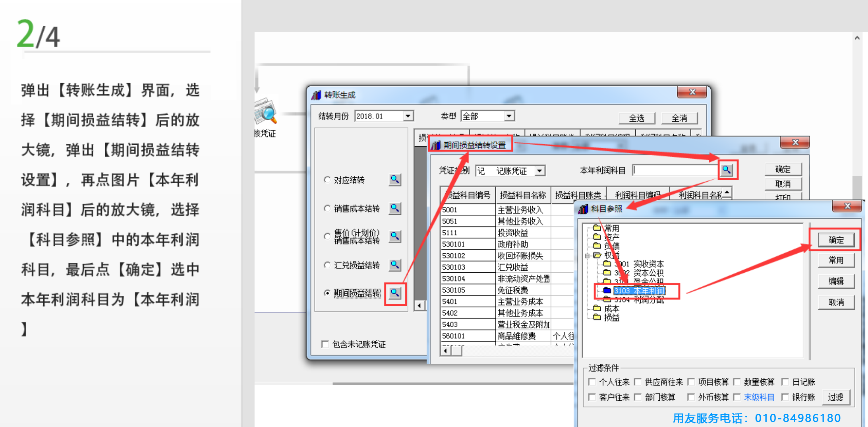Click table cell 商品维修费
The image size is (868, 427).
523,336
